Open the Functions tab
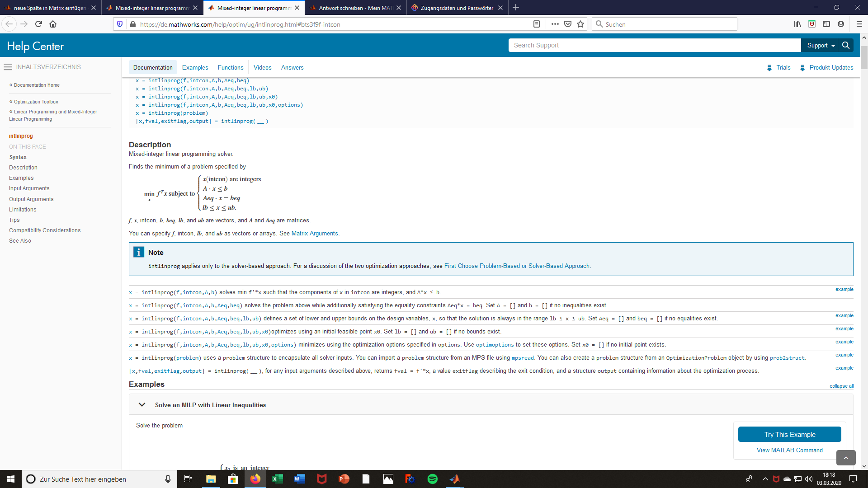 [230, 67]
